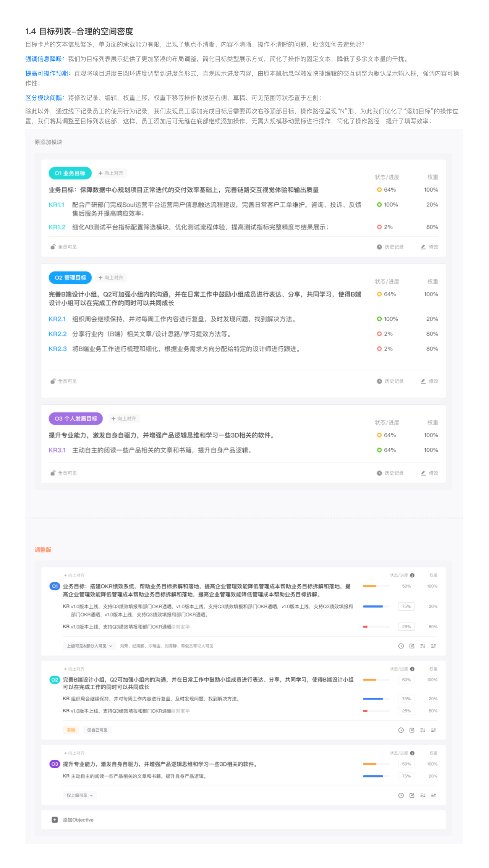Viewport: 489px width, 868px height.
Task: Select the O2 管理目标 blue tag
Action: click(70, 278)
